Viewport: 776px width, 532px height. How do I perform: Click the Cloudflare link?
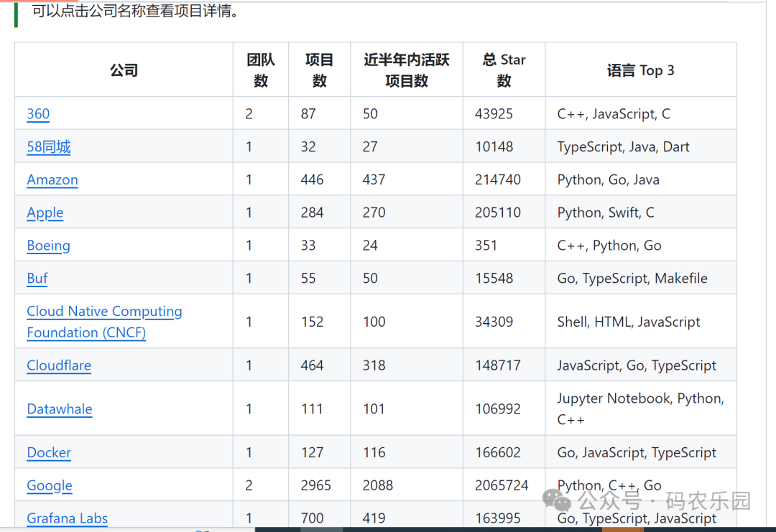pos(59,365)
